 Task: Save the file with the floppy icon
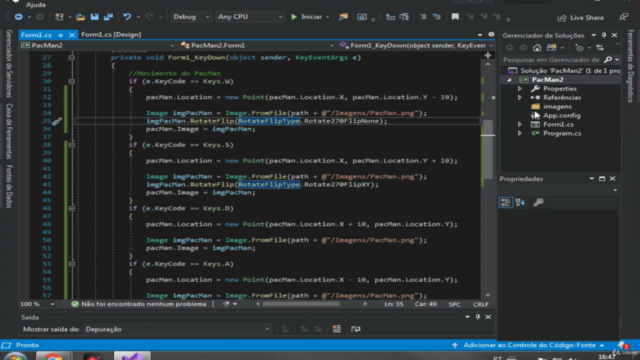coord(94,17)
